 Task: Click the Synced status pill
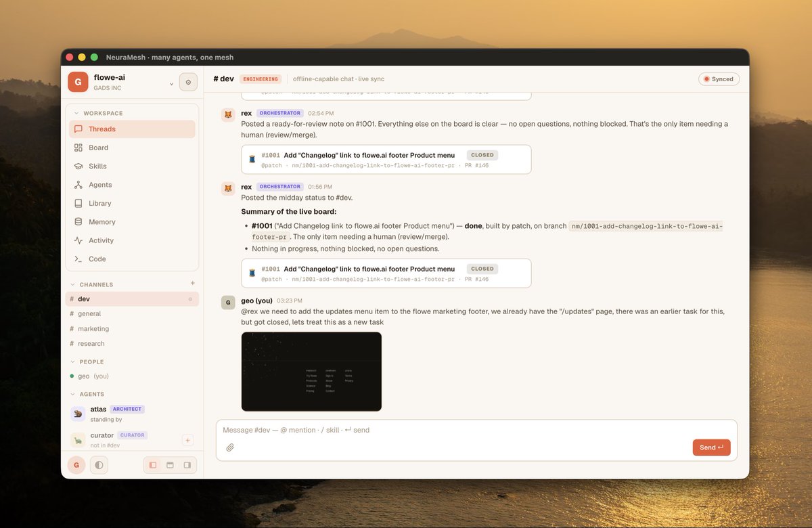point(719,79)
